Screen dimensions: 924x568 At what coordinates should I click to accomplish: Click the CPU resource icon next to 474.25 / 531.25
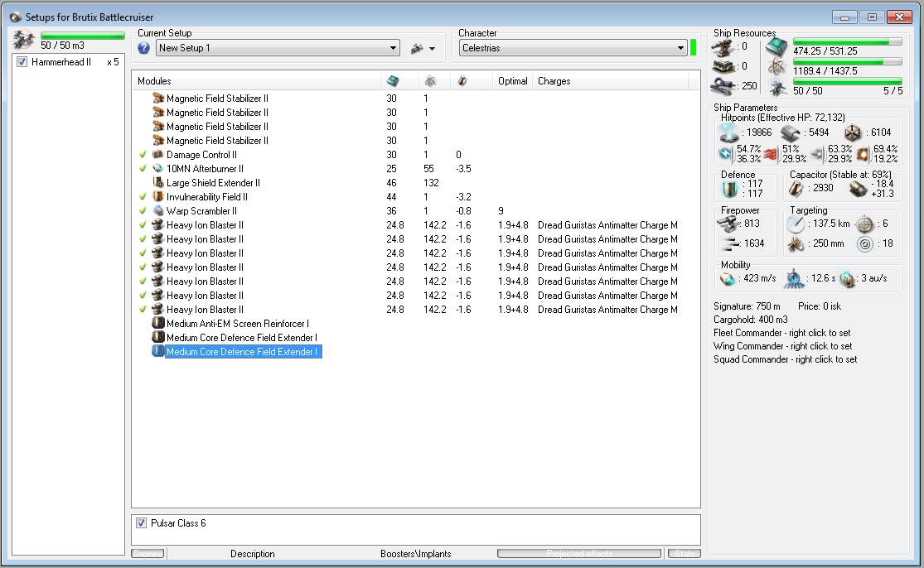pos(776,47)
